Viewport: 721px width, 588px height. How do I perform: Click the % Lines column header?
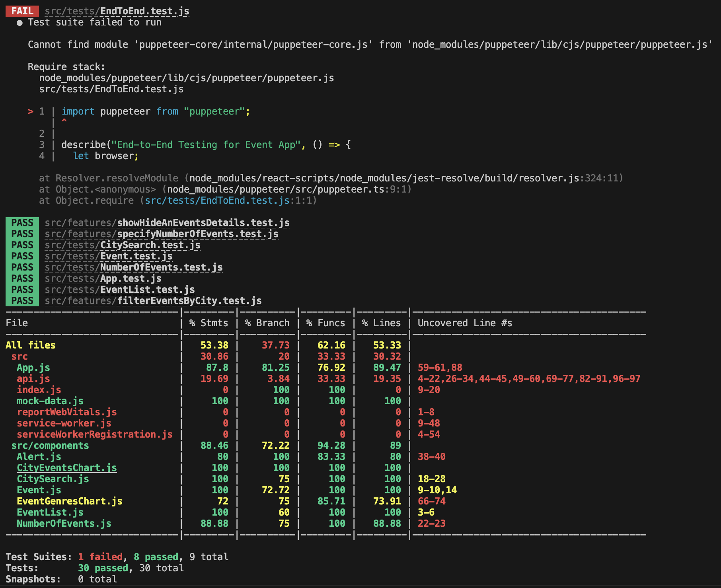tap(382, 323)
